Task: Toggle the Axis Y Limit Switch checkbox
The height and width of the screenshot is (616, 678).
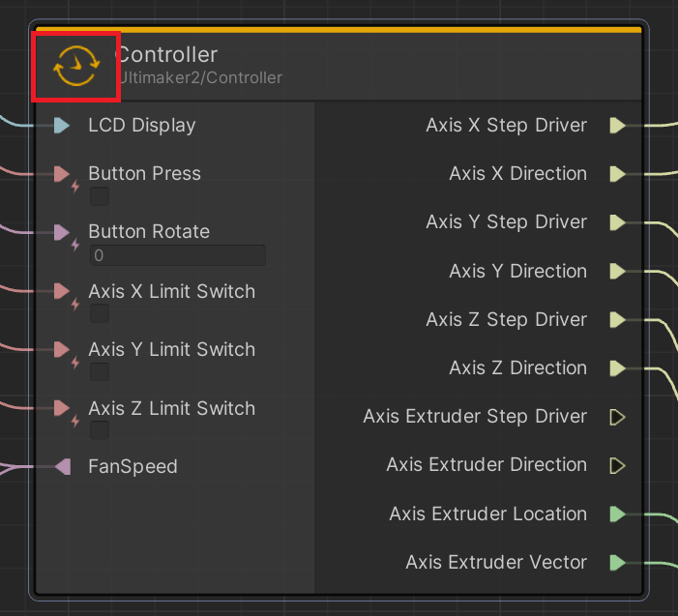Action: point(100,371)
